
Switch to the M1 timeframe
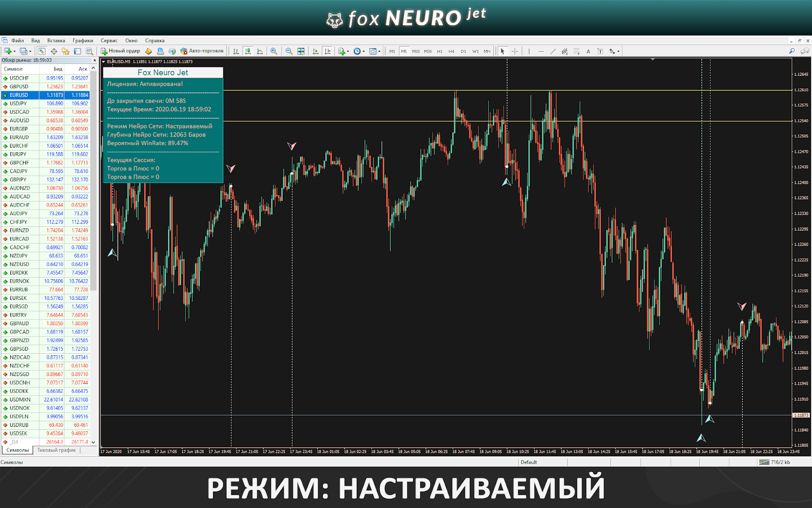click(392, 51)
